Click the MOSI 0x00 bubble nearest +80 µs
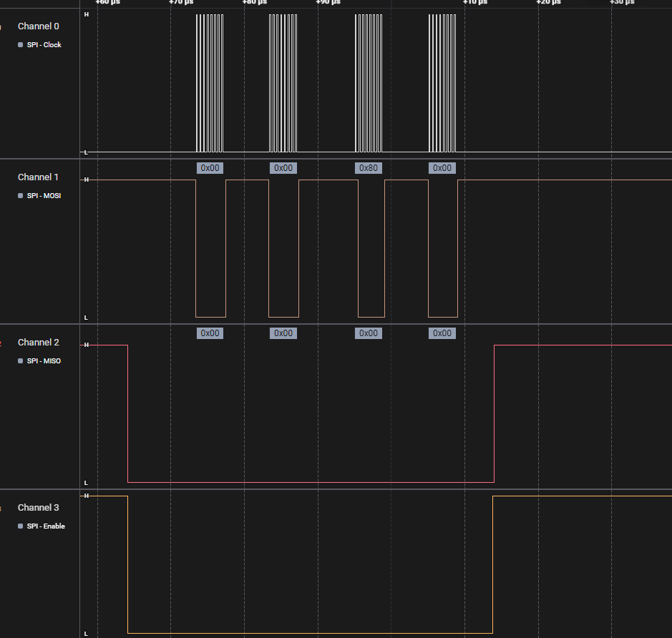 point(283,168)
